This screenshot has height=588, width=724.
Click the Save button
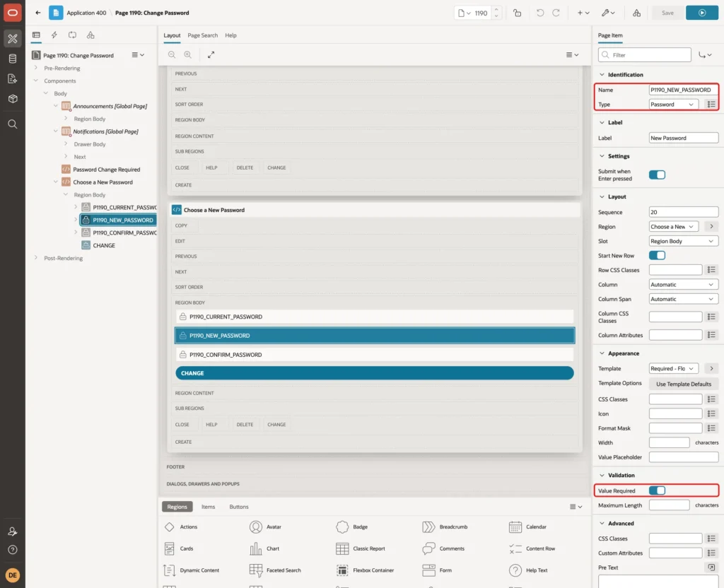[667, 13]
